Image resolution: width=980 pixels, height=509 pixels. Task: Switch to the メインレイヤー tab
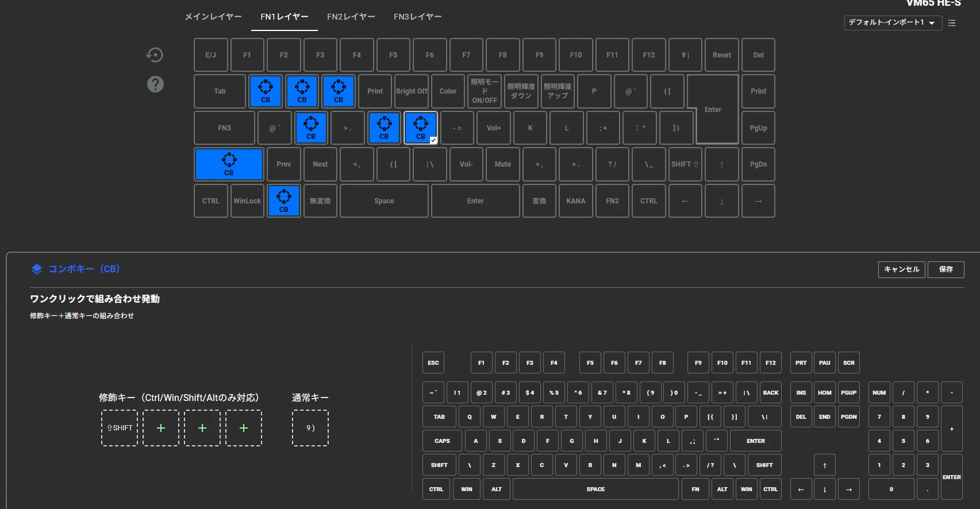point(213,17)
